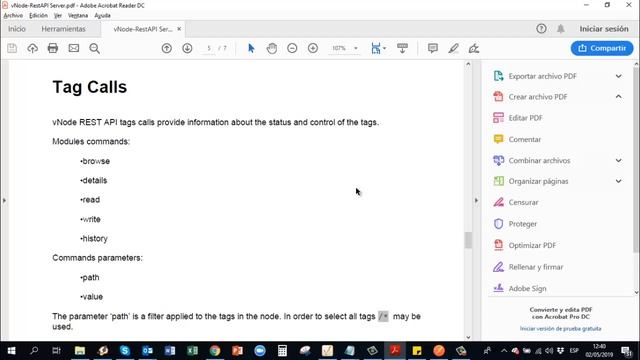Activate the selection arrow tool
This screenshot has width=640, height=360.
(251, 48)
